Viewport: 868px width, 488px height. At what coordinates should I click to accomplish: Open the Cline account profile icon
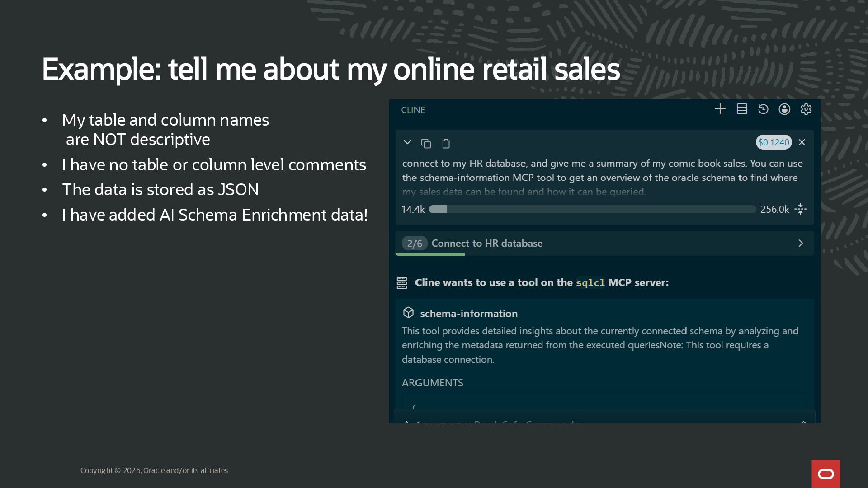coord(784,109)
